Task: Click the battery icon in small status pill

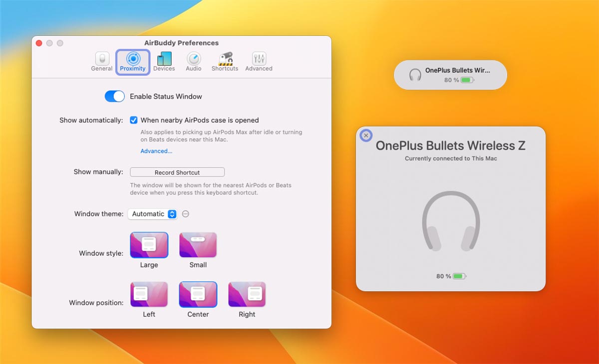Action: pos(467,80)
